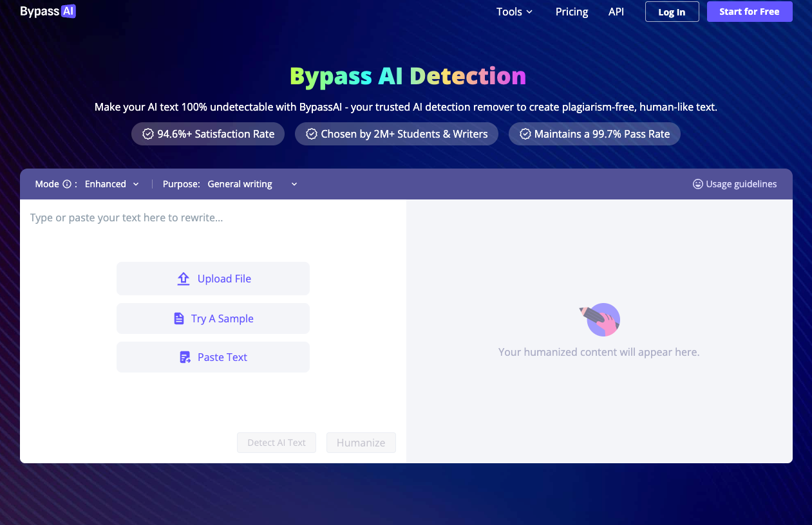Click the Paste Text button
Viewport: 812px width, 525px height.
213,357
